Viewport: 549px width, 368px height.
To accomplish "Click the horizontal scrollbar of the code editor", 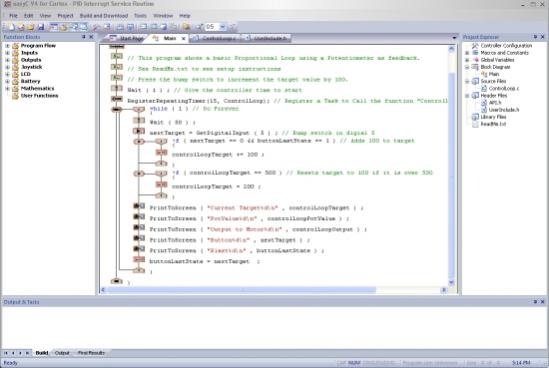I will [x=241, y=290].
